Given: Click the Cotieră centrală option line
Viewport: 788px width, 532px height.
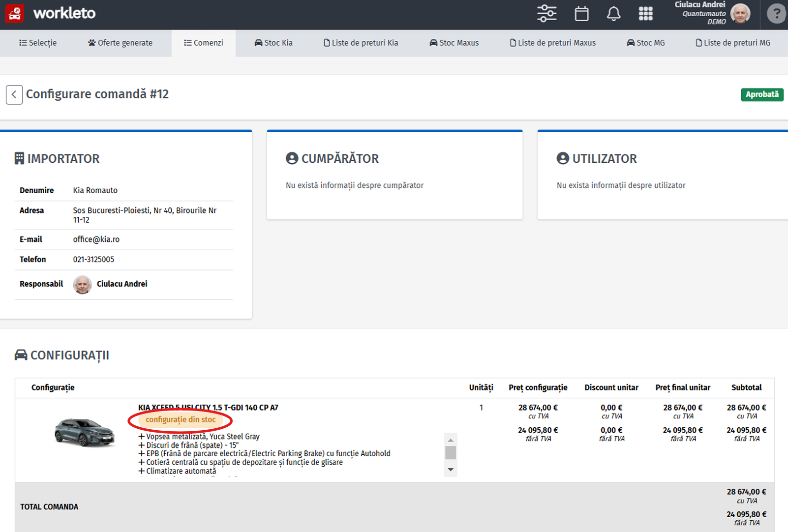Looking at the screenshot, I should click(241, 462).
